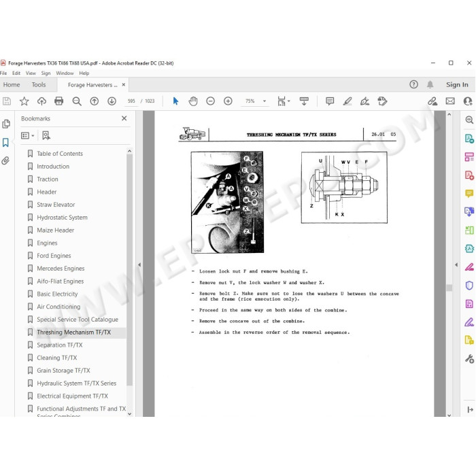
Task: Open Help question mark icon
Action: point(413,84)
